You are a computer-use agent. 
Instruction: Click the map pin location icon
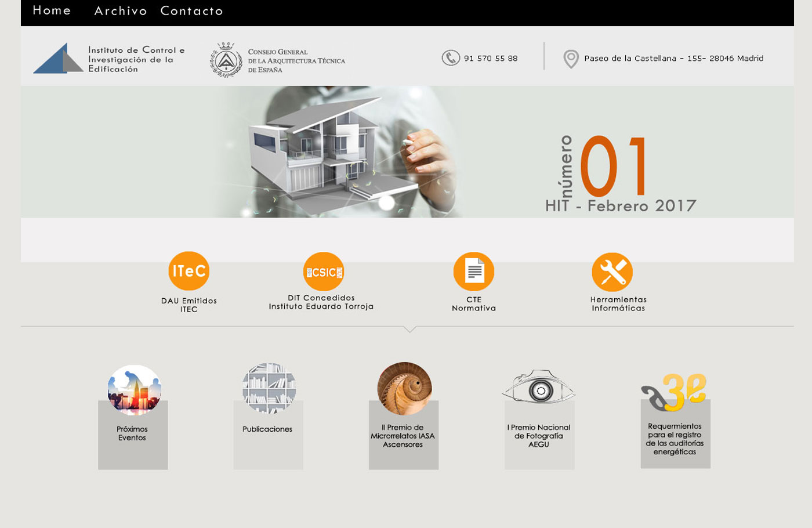click(571, 59)
